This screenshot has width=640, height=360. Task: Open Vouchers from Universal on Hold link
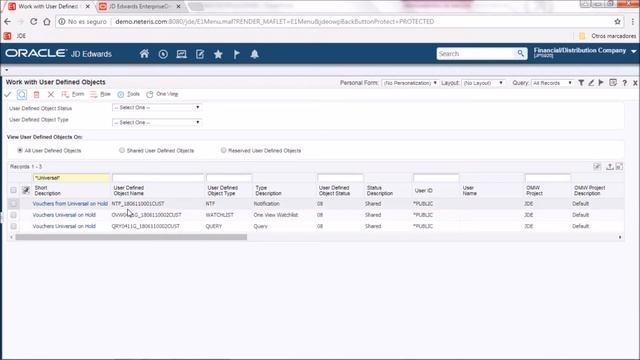(x=70, y=203)
